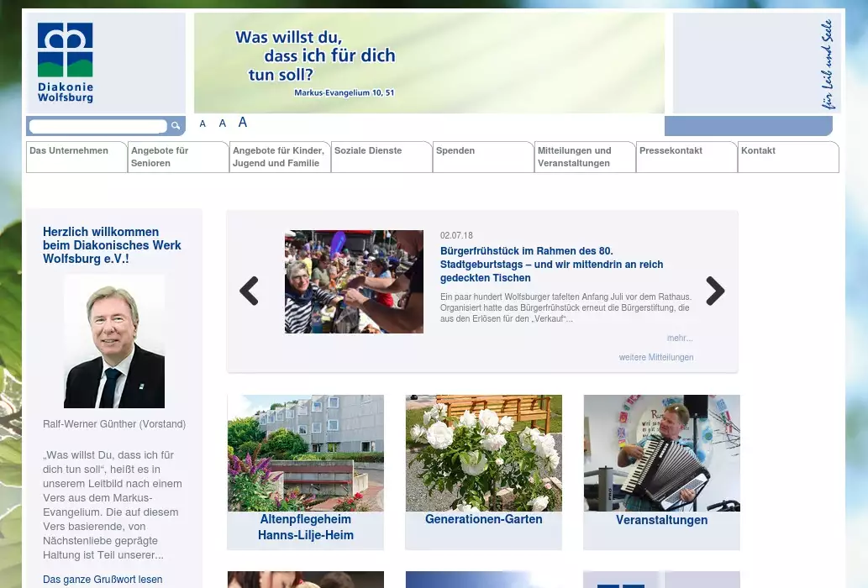This screenshot has width=868, height=588.
Task: Select the smallest font size A
Action: click(x=203, y=123)
